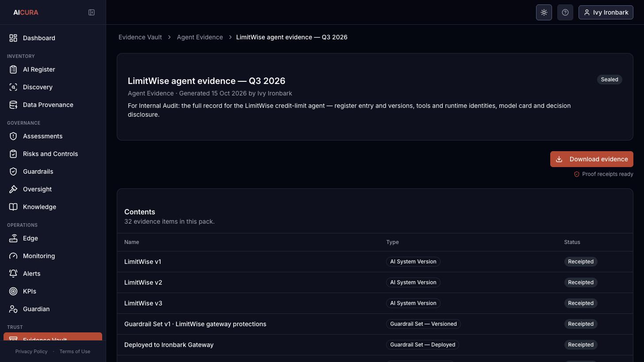
Task: Go back to Agent Evidence breadcrumb
Action: pos(200,37)
